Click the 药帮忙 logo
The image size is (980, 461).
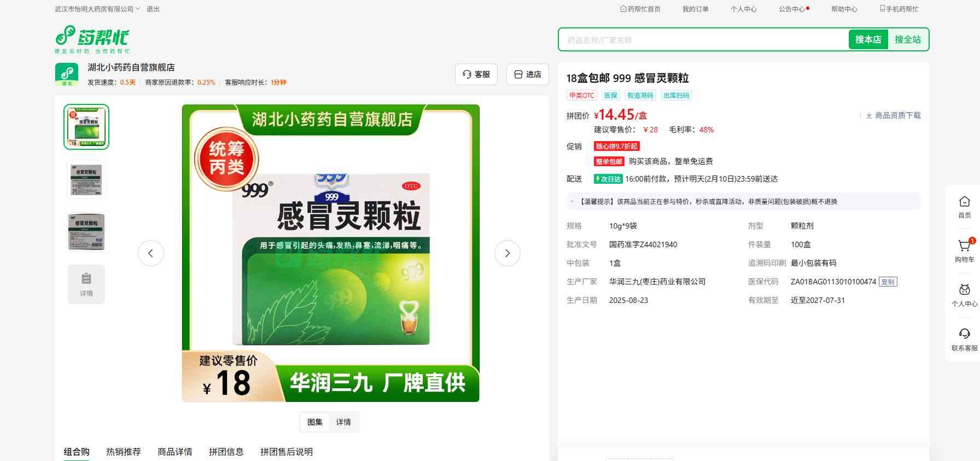(x=92, y=39)
